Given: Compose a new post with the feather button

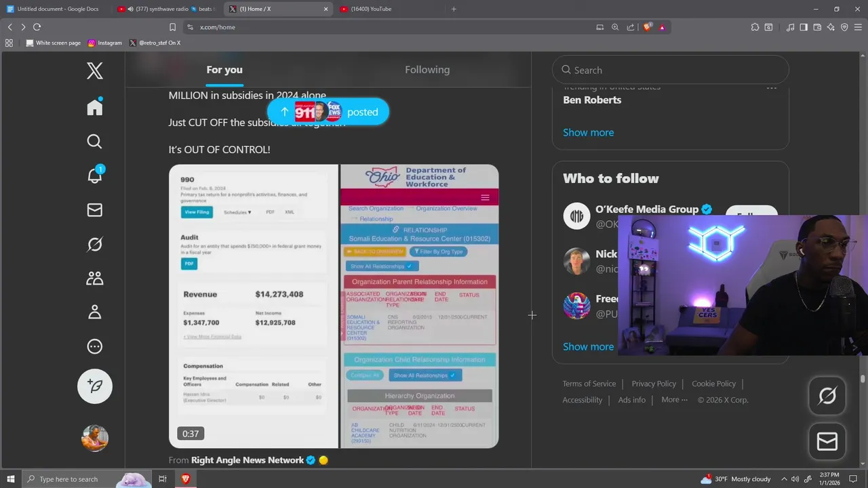Looking at the screenshot, I should point(95,386).
